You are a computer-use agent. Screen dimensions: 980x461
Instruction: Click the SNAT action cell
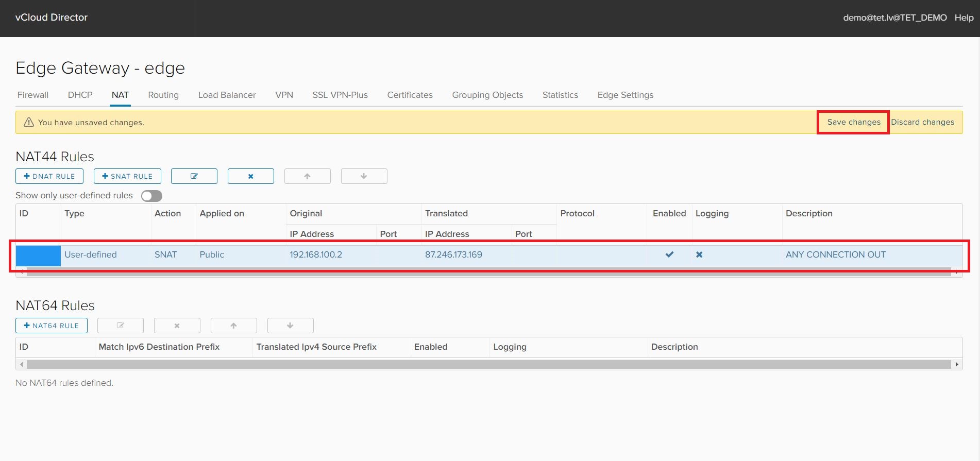(x=165, y=254)
